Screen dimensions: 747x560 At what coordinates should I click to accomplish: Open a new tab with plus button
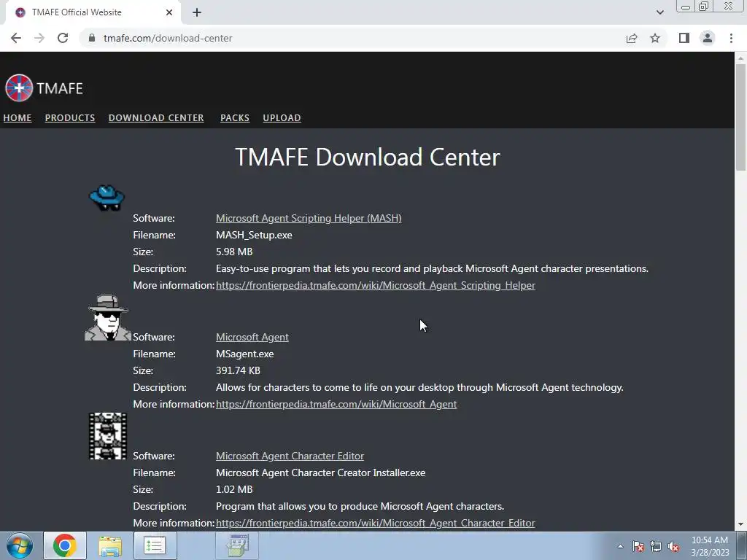coord(197,12)
